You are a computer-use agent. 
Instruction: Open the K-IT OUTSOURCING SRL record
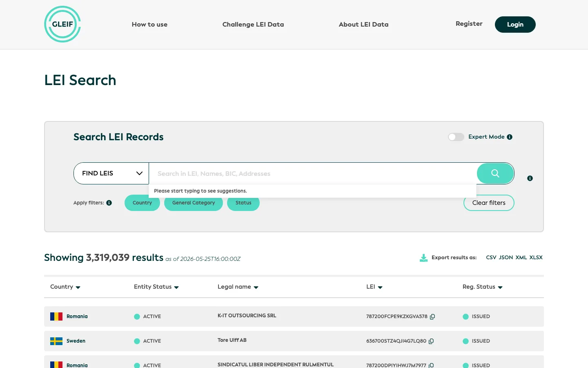point(247,316)
